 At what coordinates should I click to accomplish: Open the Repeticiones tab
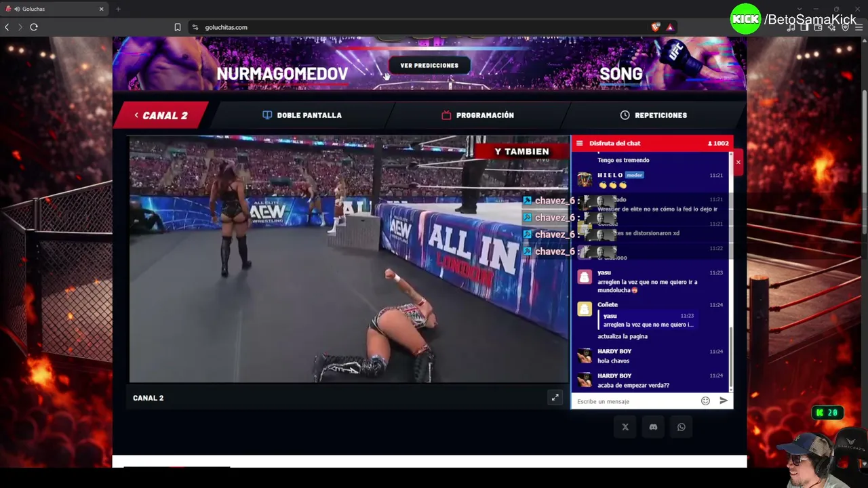point(654,115)
